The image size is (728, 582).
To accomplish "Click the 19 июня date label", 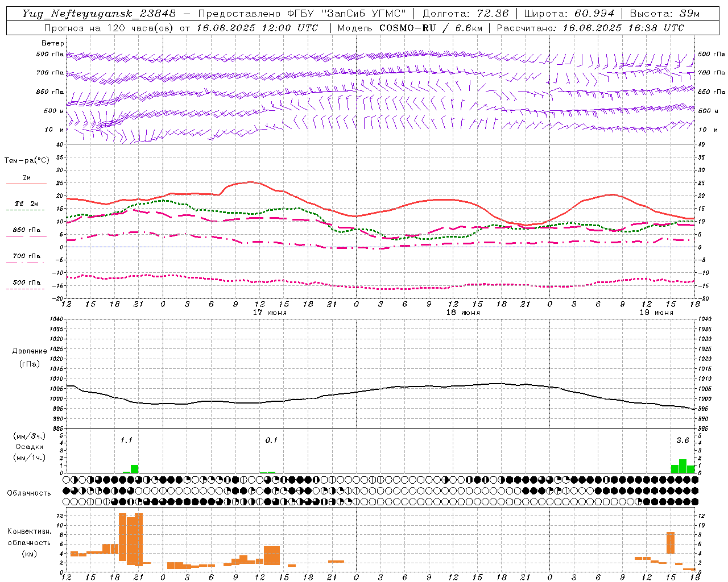I will click(x=656, y=313).
